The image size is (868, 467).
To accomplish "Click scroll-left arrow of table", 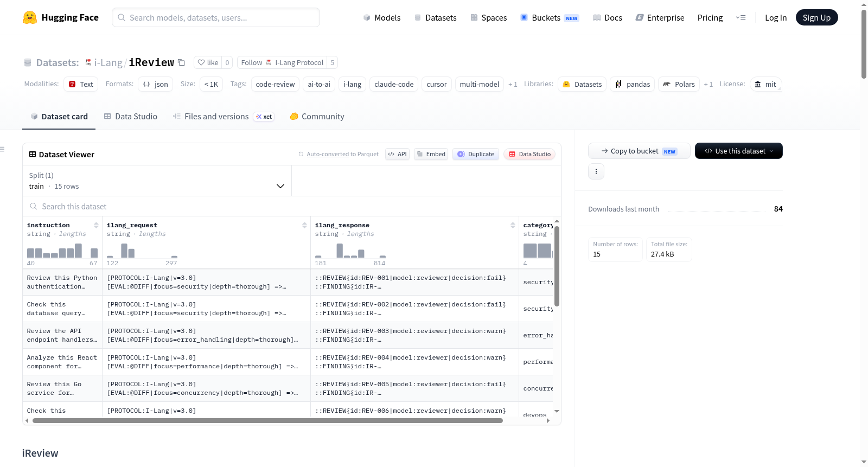I will coord(27,420).
